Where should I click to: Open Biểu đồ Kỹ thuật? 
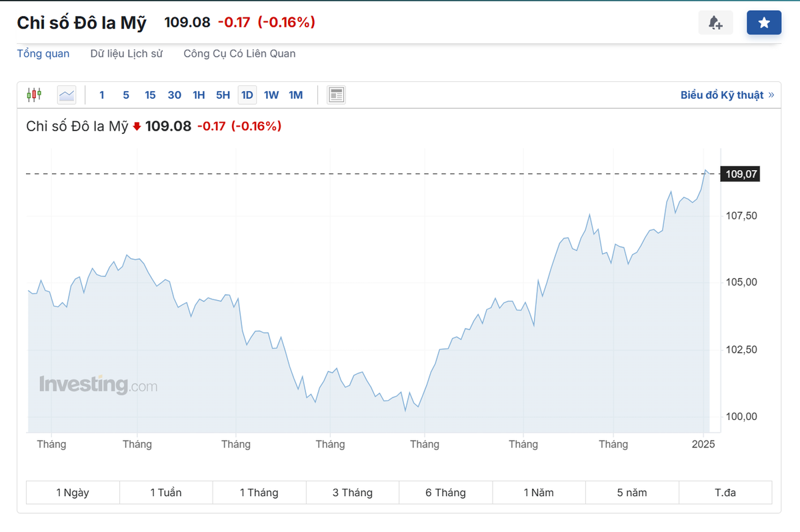(723, 94)
